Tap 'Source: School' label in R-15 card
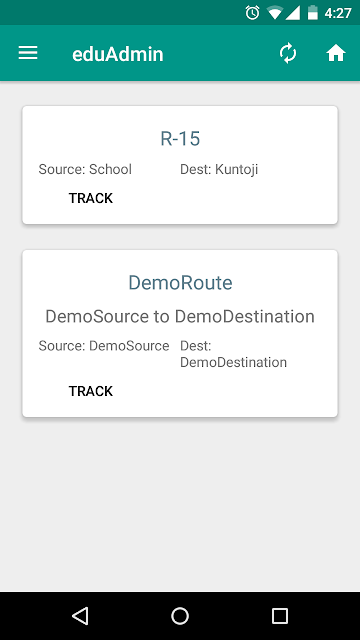The image size is (360, 640). pyautogui.click(x=85, y=169)
